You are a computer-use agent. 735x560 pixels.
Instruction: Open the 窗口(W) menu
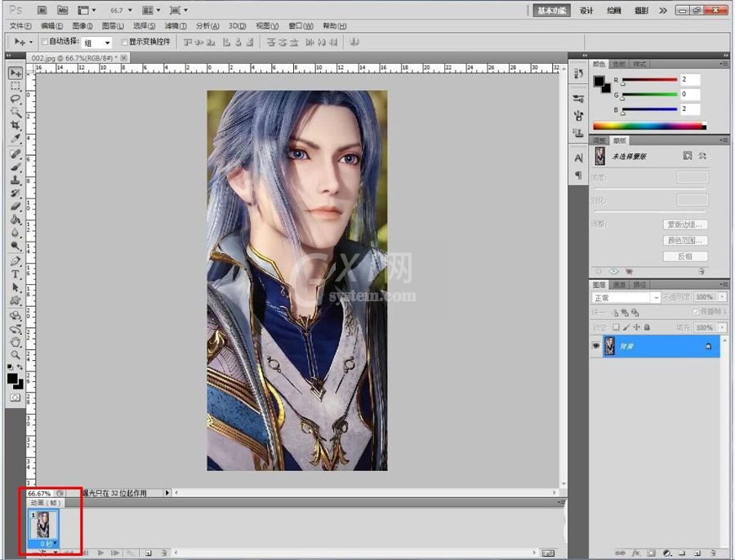pos(301,26)
